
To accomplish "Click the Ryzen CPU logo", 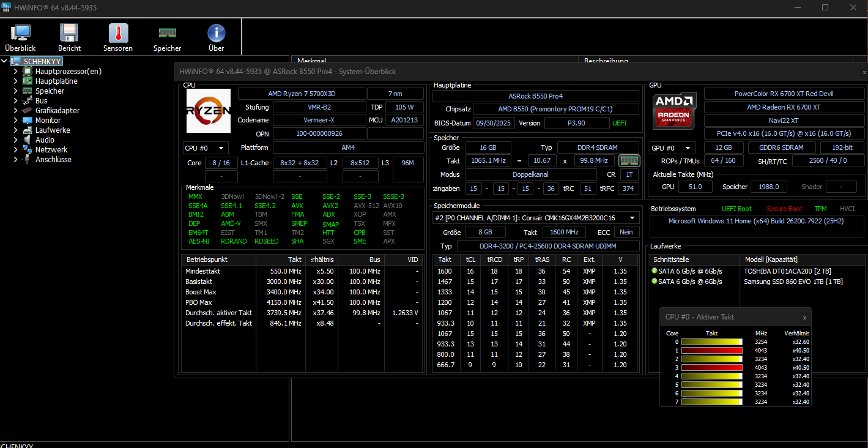I will 209,111.
